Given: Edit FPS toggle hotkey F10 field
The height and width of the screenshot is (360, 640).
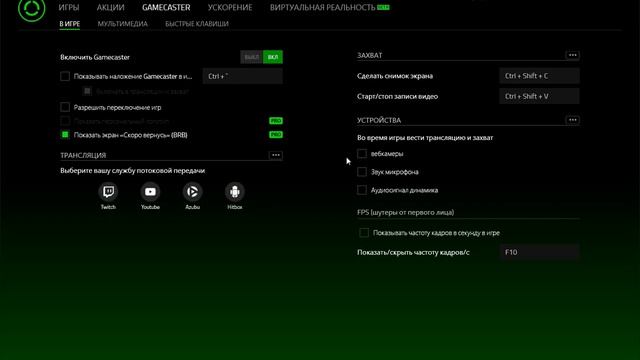Looking at the screenshot, I should pyautogui.click(x=539, y=252).
